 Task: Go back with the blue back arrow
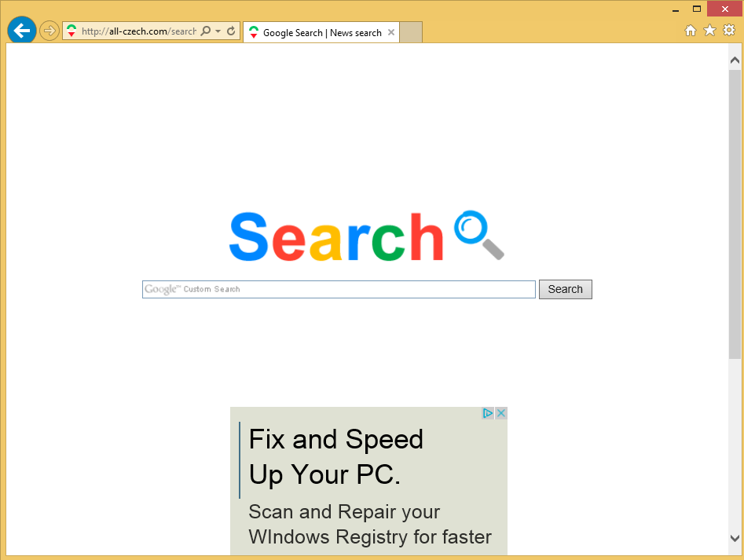(x=22, y=31)
